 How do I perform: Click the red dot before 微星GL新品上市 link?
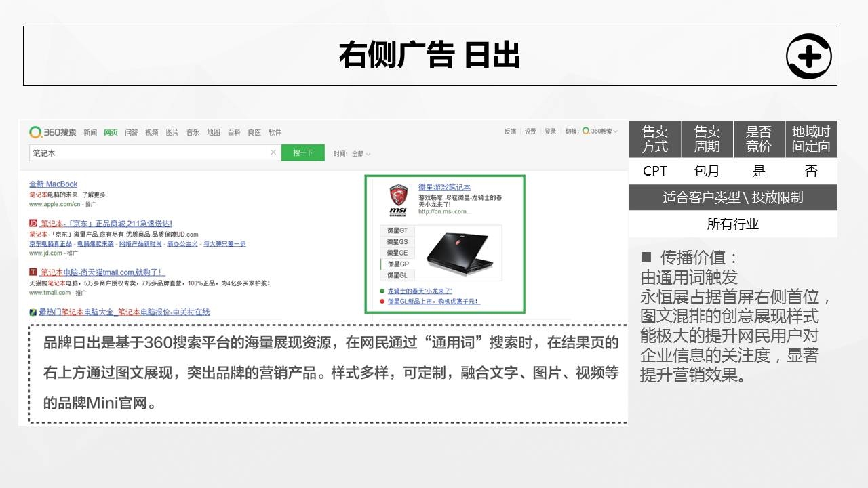point(382,301)
